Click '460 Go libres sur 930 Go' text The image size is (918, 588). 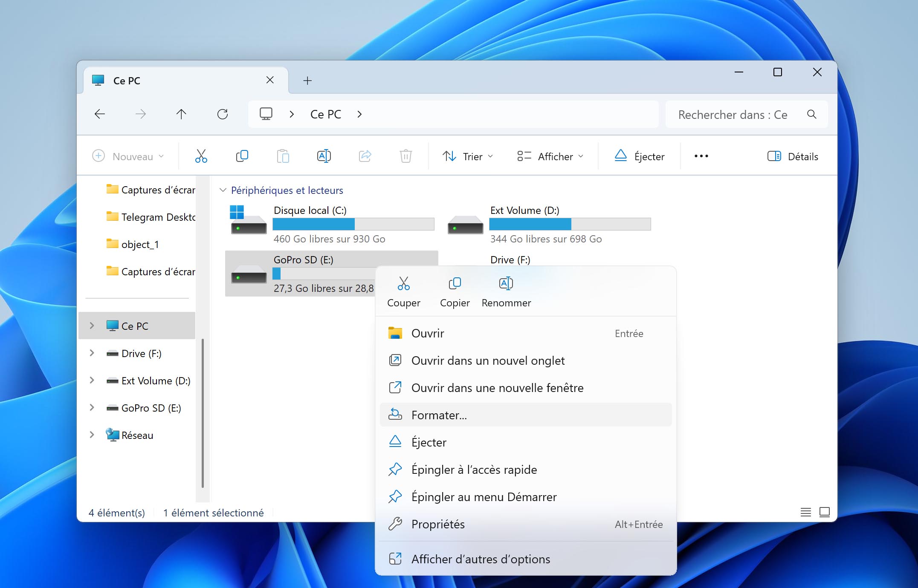[x=329, y=239]
